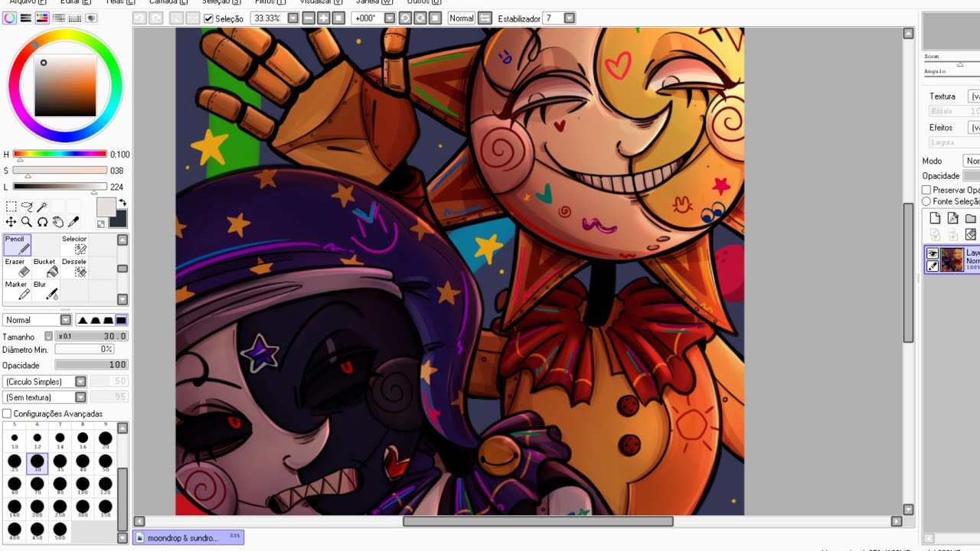Check the Preservar Opacidade option
The image size is (980, 551).
pos(926,190)
